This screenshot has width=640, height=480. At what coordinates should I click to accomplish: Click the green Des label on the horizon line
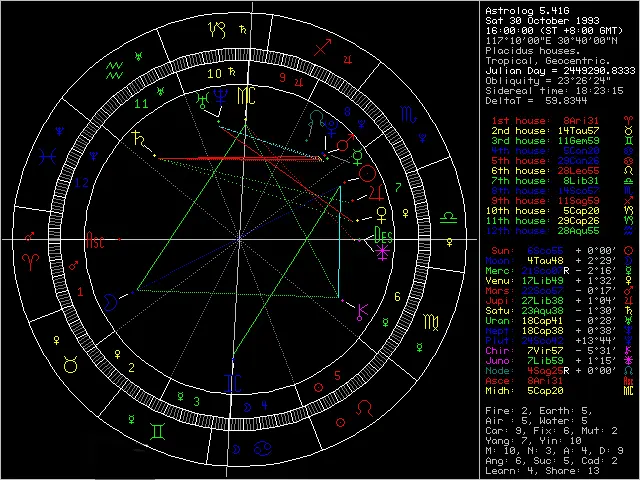tap(383, 236)
